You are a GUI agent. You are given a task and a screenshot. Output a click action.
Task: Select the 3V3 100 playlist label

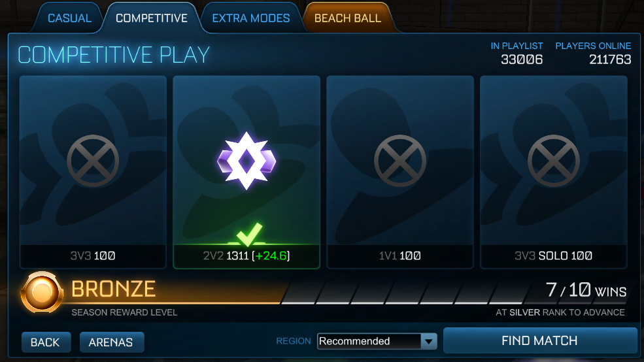click(93, 255)
